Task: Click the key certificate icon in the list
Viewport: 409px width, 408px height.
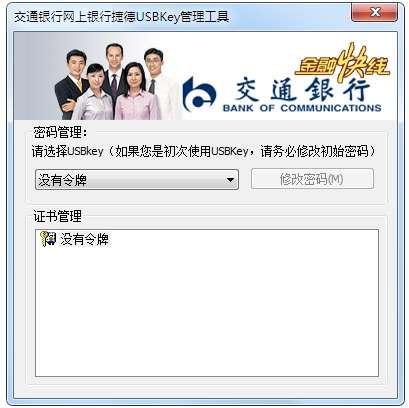Action: click(48, 239)
